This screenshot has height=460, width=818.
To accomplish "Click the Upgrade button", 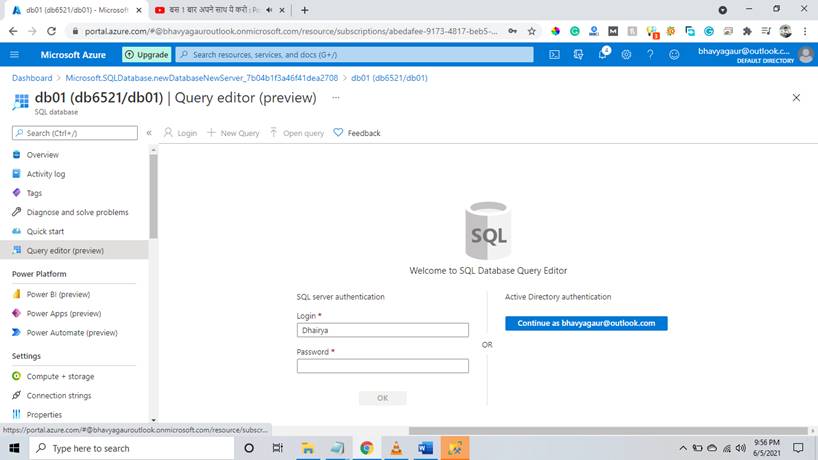I will pos(147,54).
